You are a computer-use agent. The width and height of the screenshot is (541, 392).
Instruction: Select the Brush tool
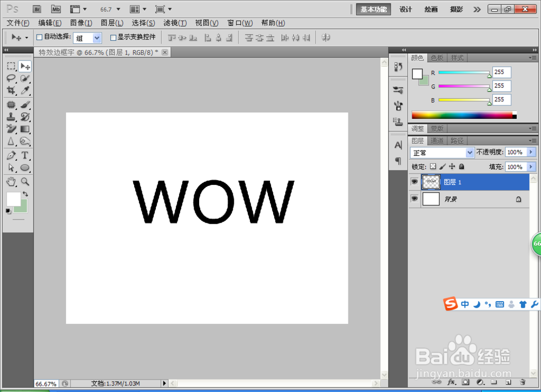coord(25,104)
